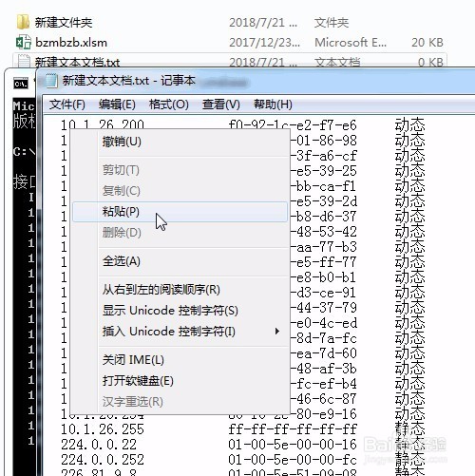
Task: Click the MAC text ending 48-53-42
Action: pyautogui.click(x=324, y=232)
